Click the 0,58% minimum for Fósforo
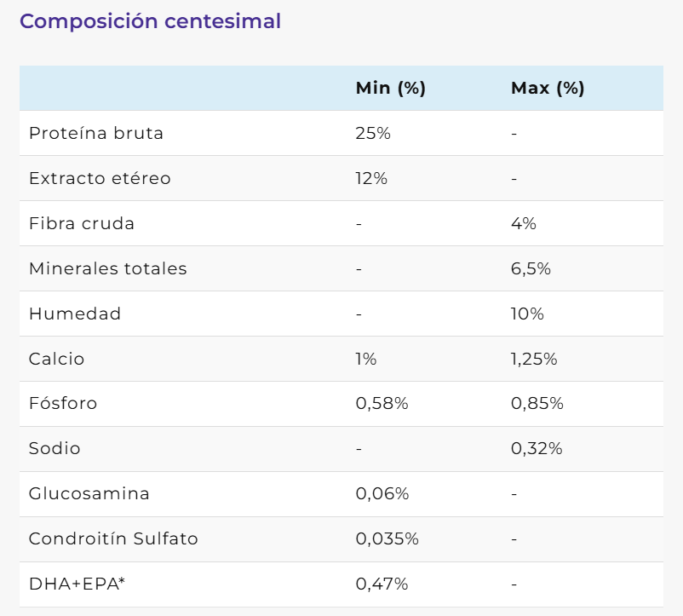The height and width of the screenshot is (616, 683). 382,404
